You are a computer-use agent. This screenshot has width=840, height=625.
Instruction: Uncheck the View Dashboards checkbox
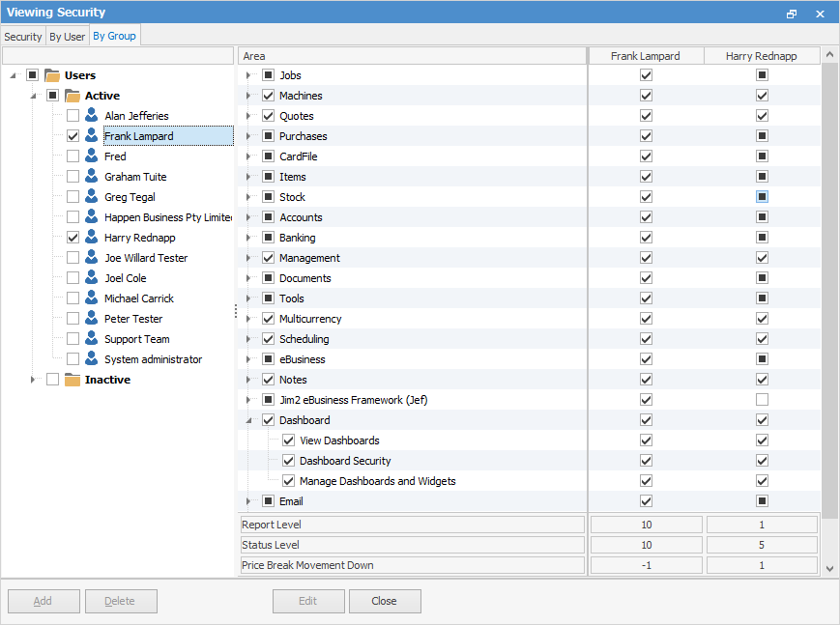click(288, 440)
